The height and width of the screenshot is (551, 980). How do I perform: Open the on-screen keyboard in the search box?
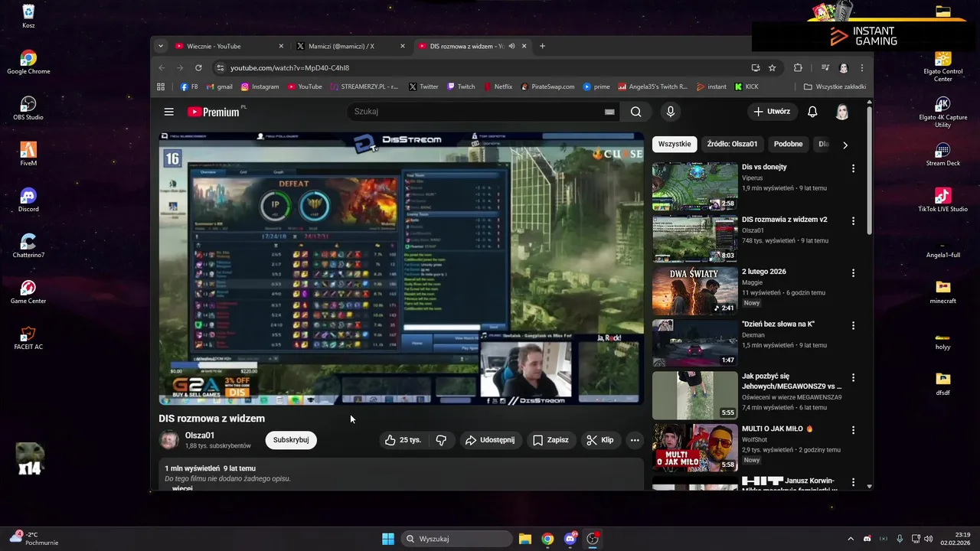(x=609, y=112)
